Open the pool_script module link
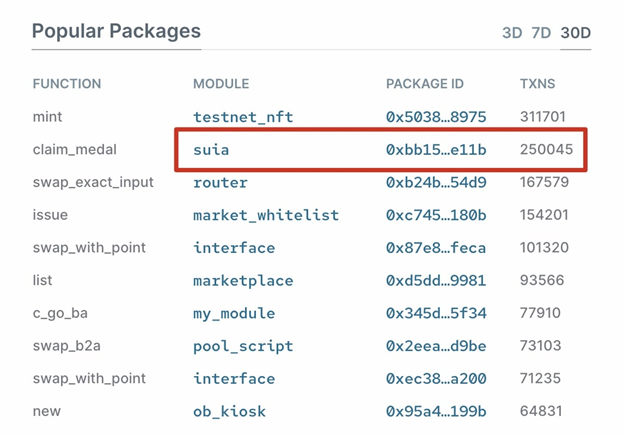This screenshot has width=624, height=435. click(x=243, y=346)
